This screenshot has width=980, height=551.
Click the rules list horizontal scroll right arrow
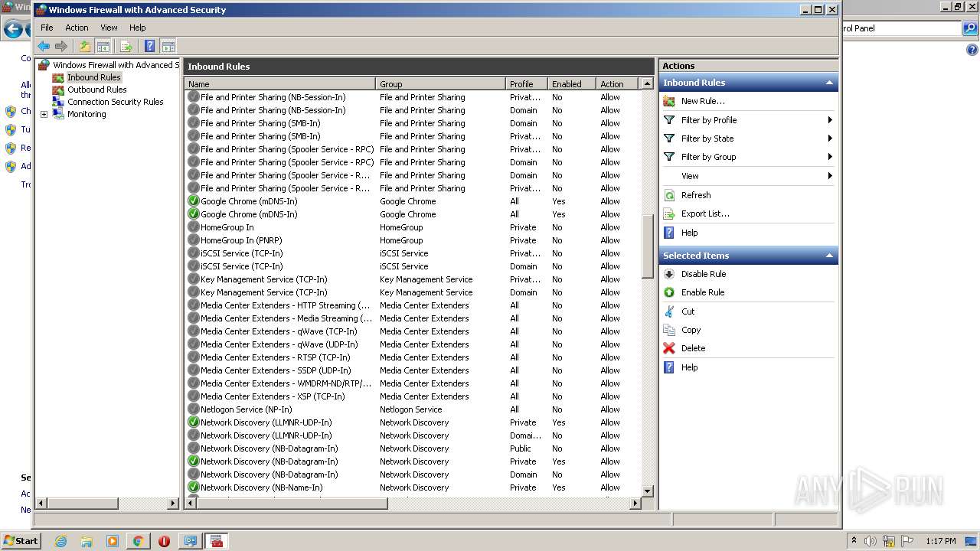(x=635, y=504)
